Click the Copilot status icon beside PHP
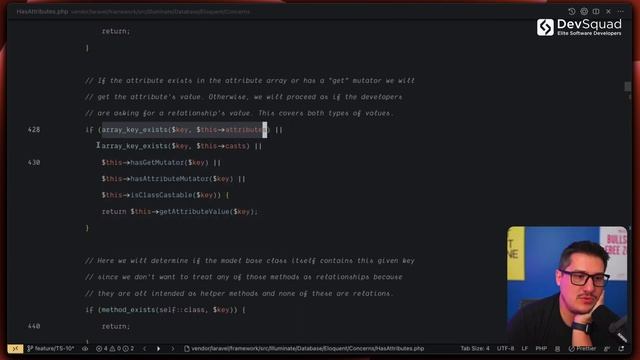This screenshot has width=640, height=360. point(558,349)
